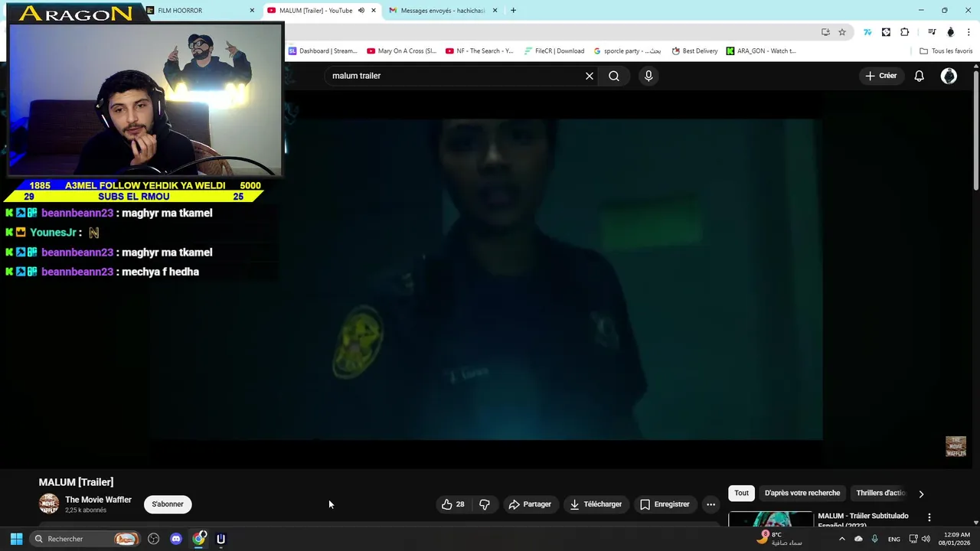Open YouTube notifications bell
980x551 pixels.
pos(919,76)
